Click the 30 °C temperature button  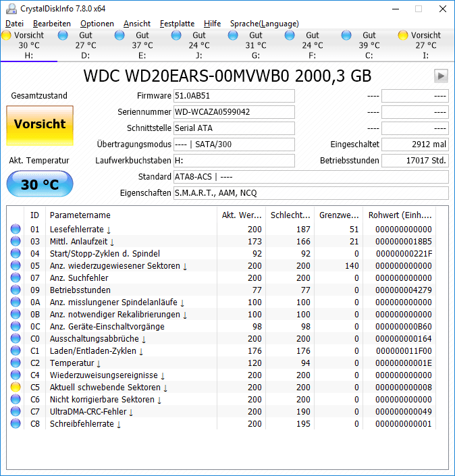click(x=40, y=184)
